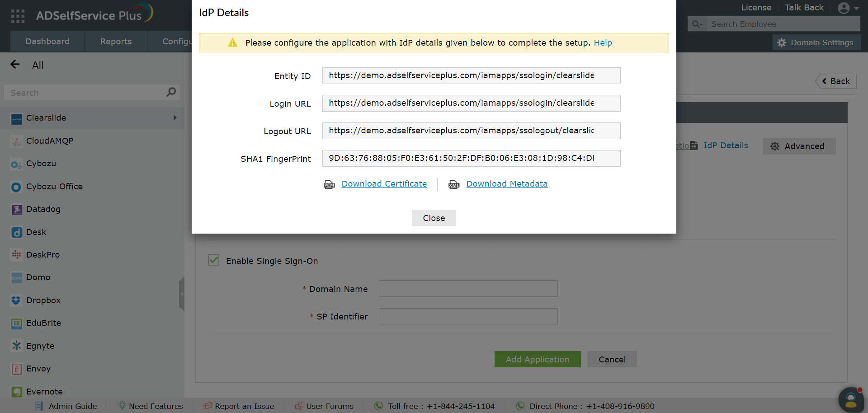The width and height of the screenshot is (868, 413).
Task: Open the Report an Issue footer link
Action: (245, 406)
